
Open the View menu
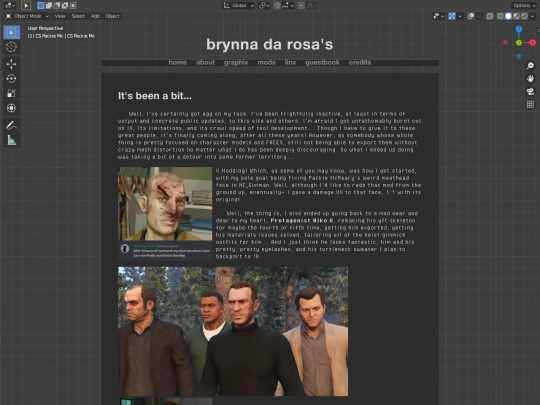point(60,16)
